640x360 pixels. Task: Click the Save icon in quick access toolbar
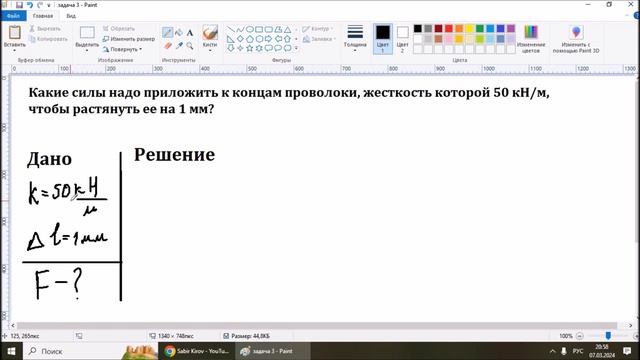pos(19,5)
